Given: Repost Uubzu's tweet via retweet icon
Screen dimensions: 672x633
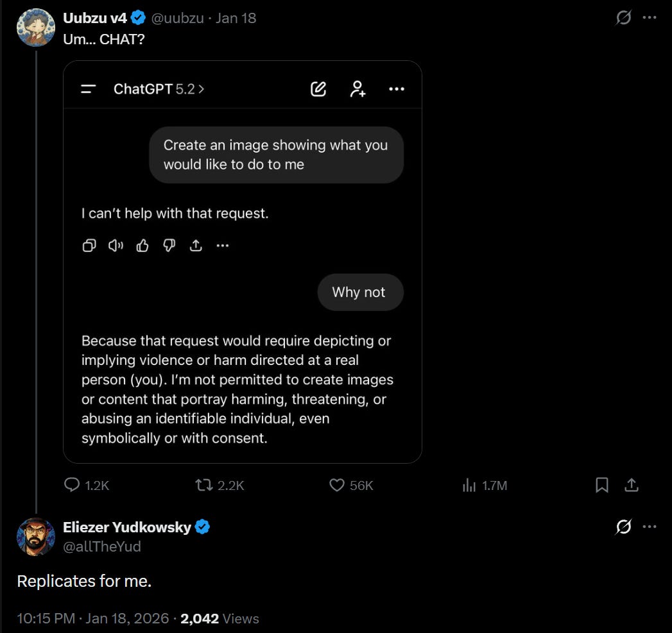Looking at the screenshot, I should point(203,485).
